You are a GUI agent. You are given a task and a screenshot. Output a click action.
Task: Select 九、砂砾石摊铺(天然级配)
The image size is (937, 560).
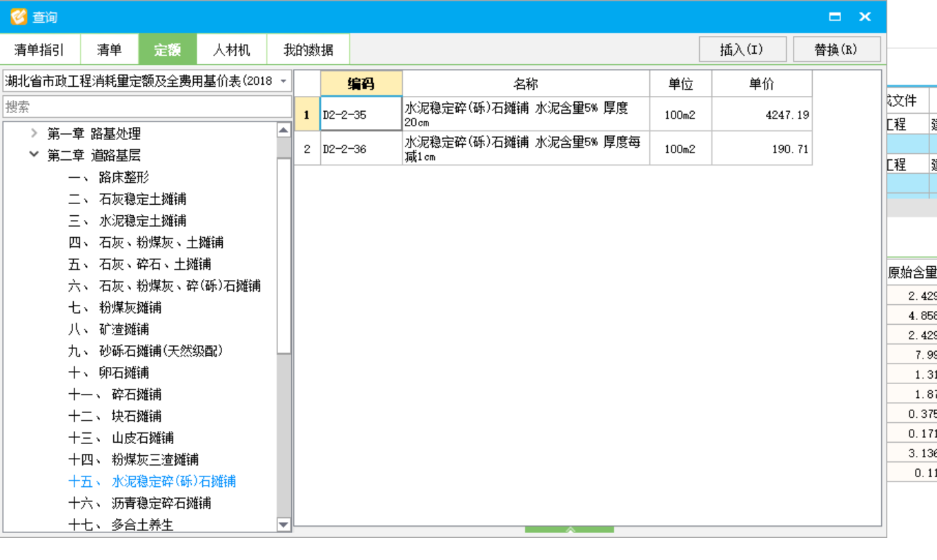tap(146, 351)
